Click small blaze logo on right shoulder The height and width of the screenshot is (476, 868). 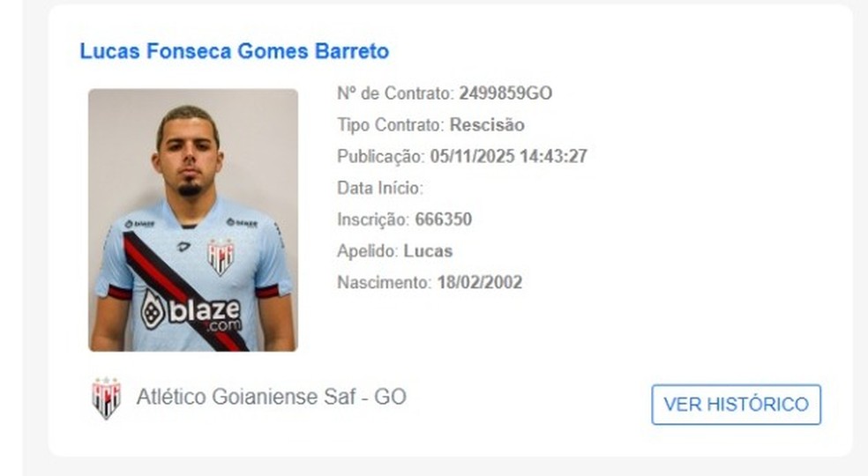242,222
